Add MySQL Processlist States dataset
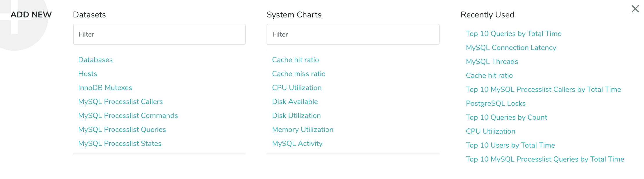This screenshot has height=179, width=644. 120,144
